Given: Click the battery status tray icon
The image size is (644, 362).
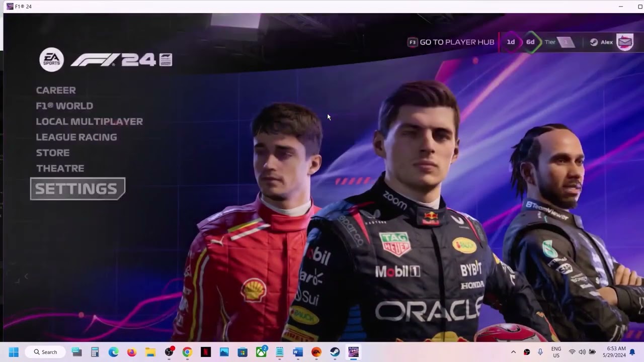Looking at the screenshot, I should click(x=593, y=352).
